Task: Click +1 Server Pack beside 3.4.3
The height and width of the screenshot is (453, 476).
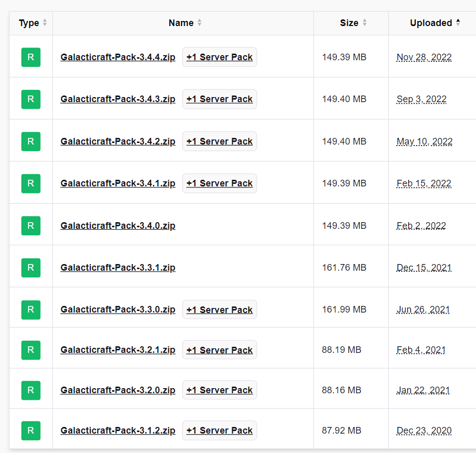Action: pos(219,99)
